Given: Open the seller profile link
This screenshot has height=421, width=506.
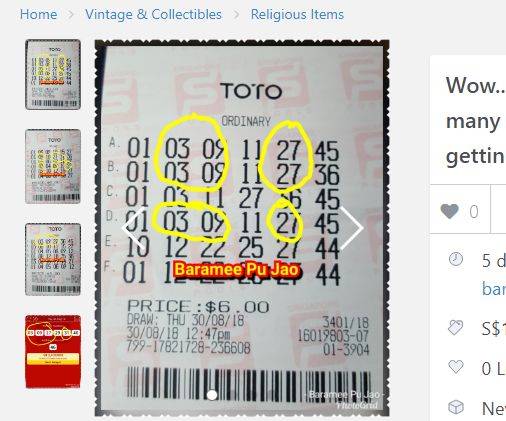Looking at the screenshot, I should (494, 289).
